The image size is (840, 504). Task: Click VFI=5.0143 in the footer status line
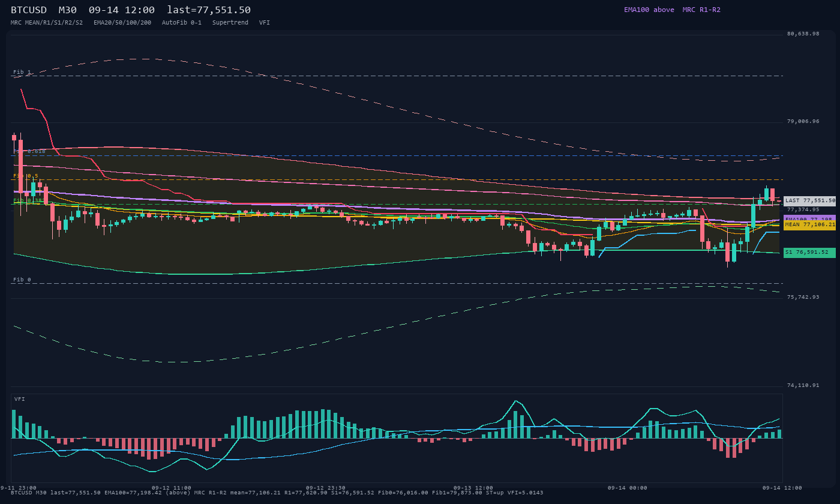[526, 493]
